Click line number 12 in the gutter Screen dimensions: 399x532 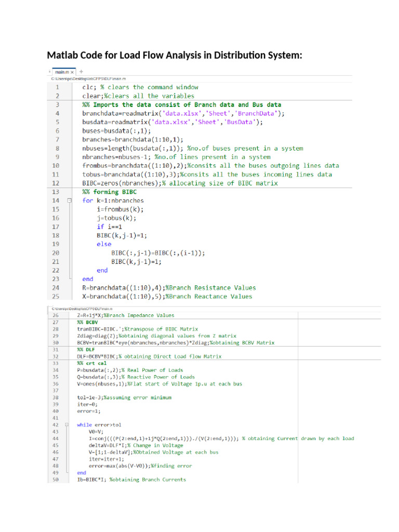[56, 183]
